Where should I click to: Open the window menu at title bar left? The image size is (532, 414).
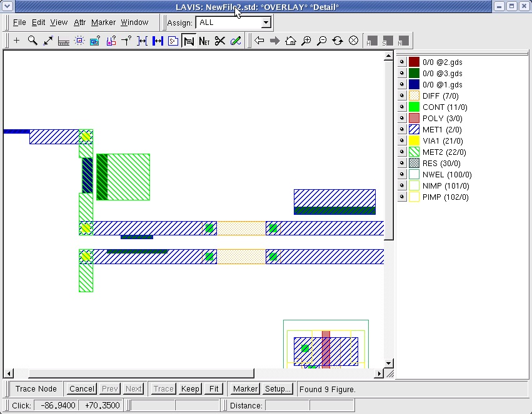[x=7, y=6]
